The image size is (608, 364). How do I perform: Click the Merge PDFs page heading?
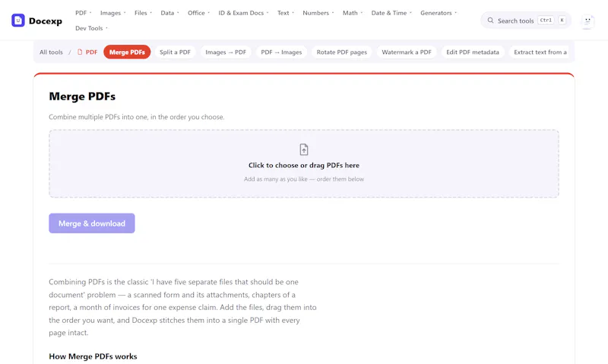tap(82, 97)
